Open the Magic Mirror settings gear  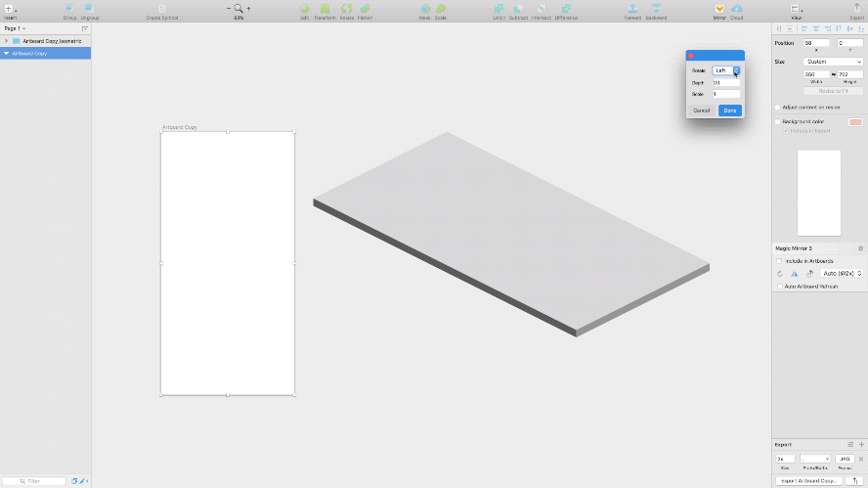(860, 248)
